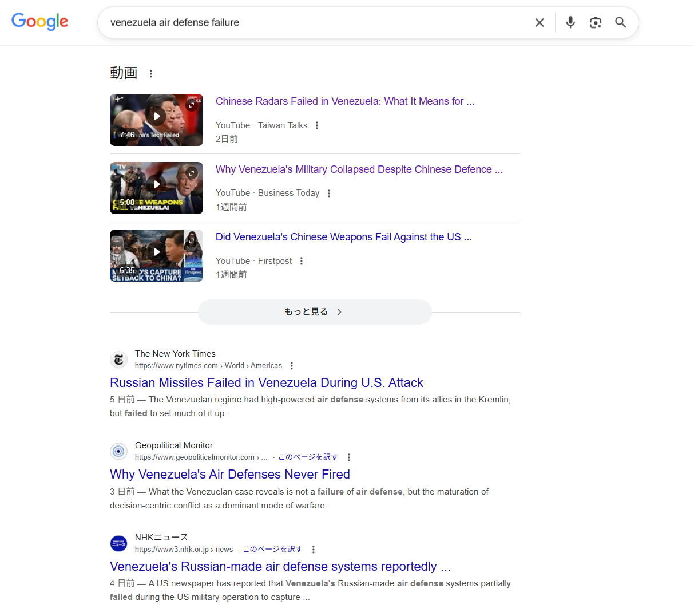Click the nytimes.com World Americas URL breadcrumb
The image size is (694, 616).
208,366
